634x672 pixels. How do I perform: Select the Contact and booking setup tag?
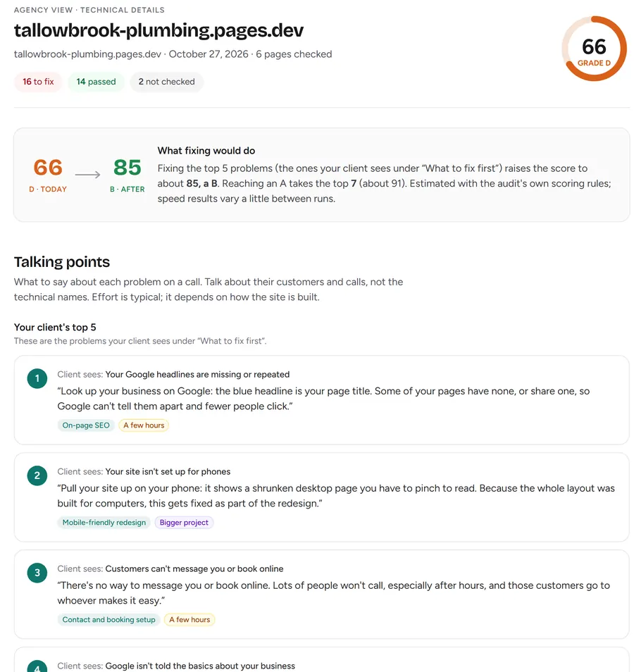click(109, 620)
